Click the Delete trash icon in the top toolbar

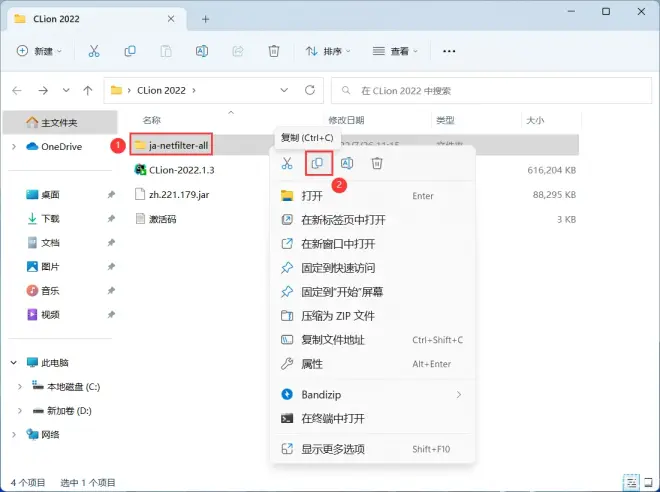274,51
